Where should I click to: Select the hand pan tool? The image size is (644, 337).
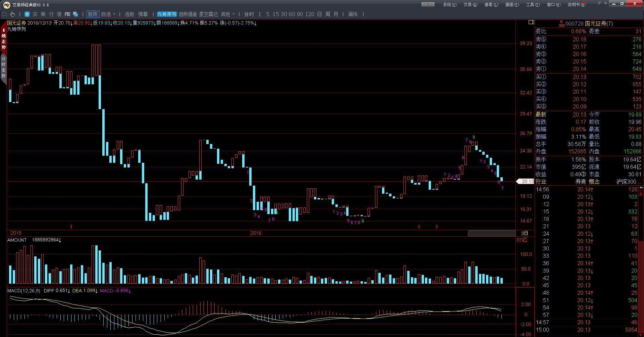[12, 14]
